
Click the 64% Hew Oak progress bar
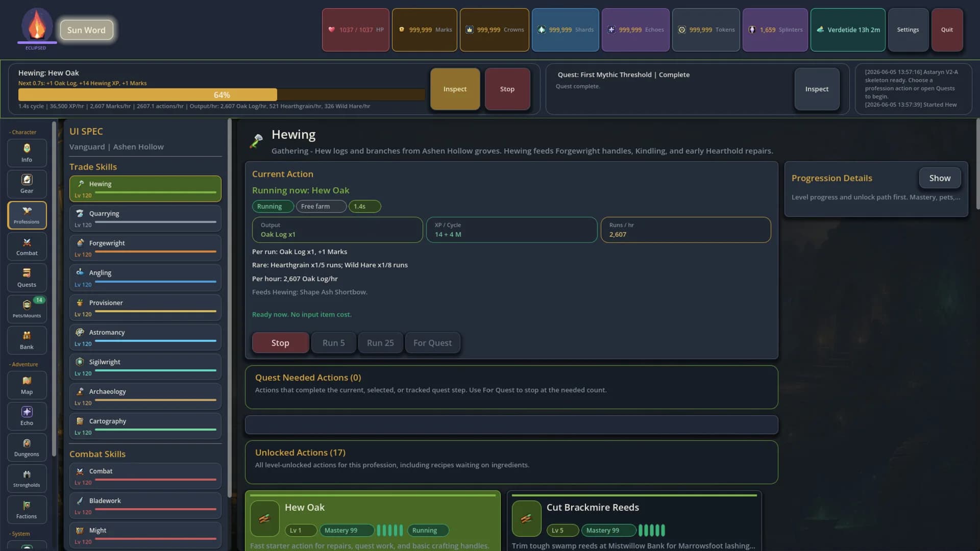point(222,95)
